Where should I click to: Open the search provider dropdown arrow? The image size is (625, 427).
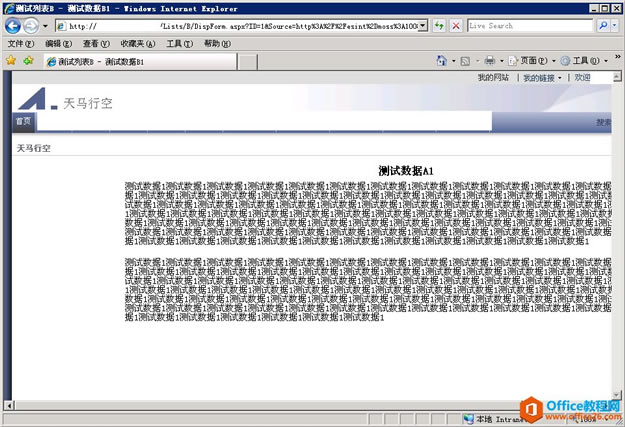pos(614,26)
